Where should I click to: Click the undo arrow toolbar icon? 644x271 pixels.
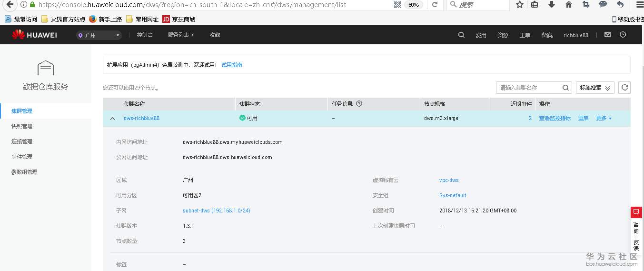(620, 5)
